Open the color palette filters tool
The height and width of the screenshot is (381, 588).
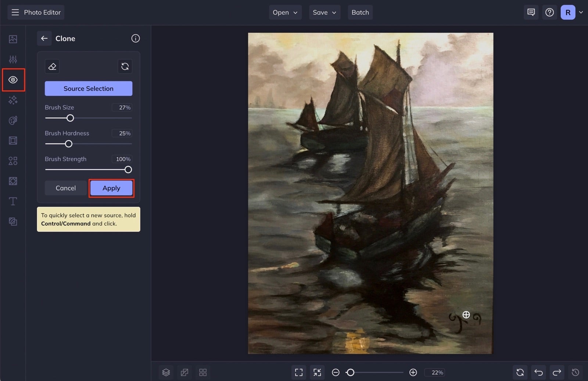13,120
